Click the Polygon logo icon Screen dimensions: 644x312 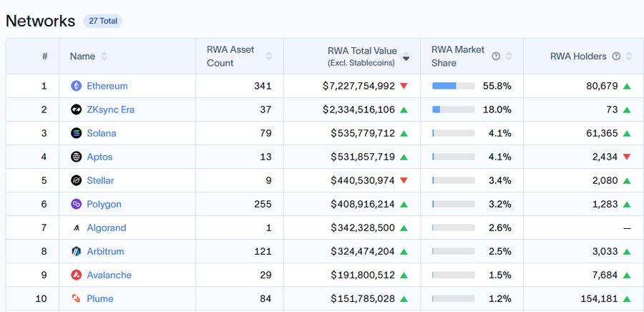point(76,204)
